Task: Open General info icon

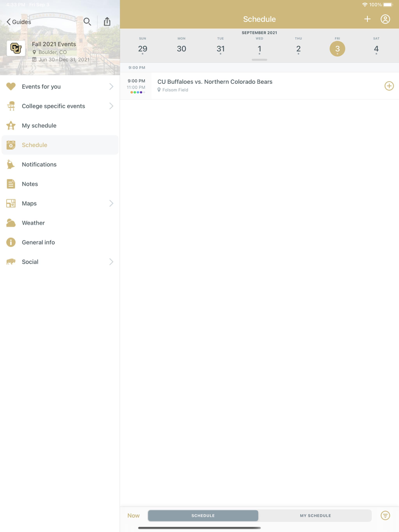Action: [x=11, y=242]
